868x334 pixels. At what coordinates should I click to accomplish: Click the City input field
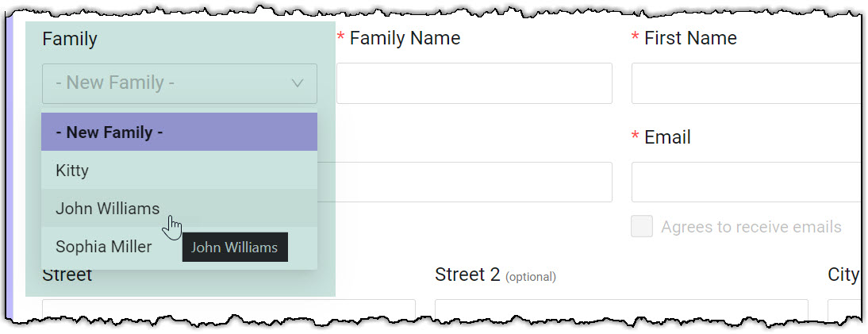click(844, 309)
